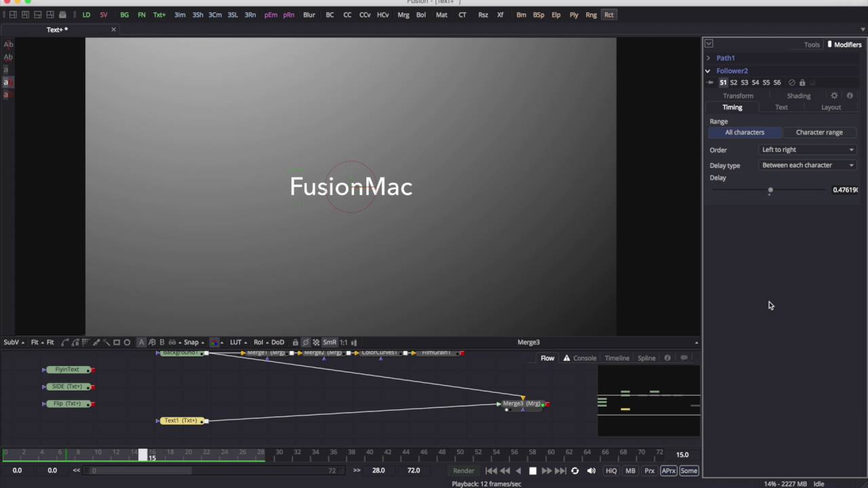Collapse the Follower2 modifier
This screenshot has width=868, height=488.
point(708,70)
